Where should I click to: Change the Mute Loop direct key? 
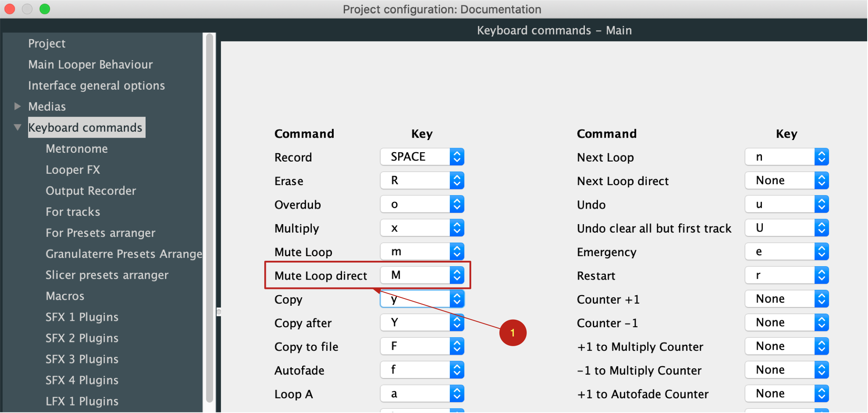[422, 275]
